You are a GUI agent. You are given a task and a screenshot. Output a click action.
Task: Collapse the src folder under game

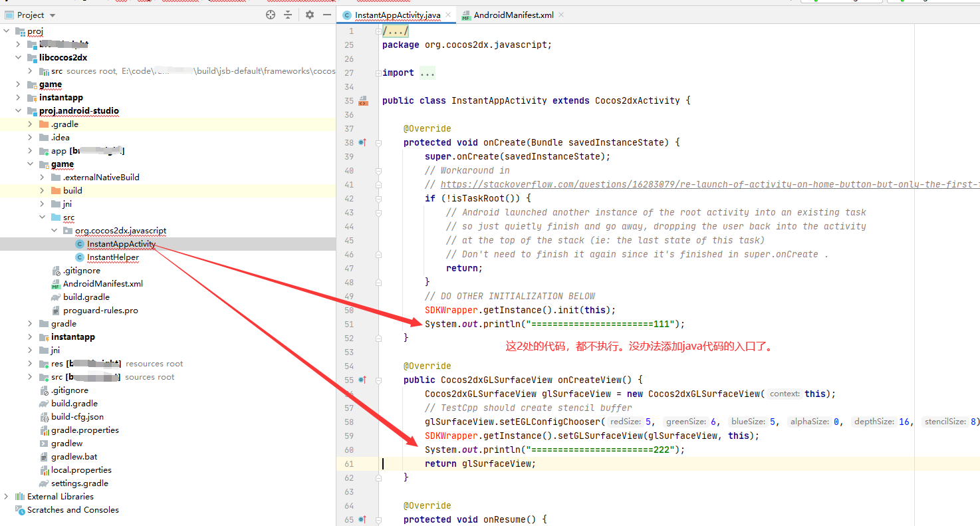[x=43, y=217]
